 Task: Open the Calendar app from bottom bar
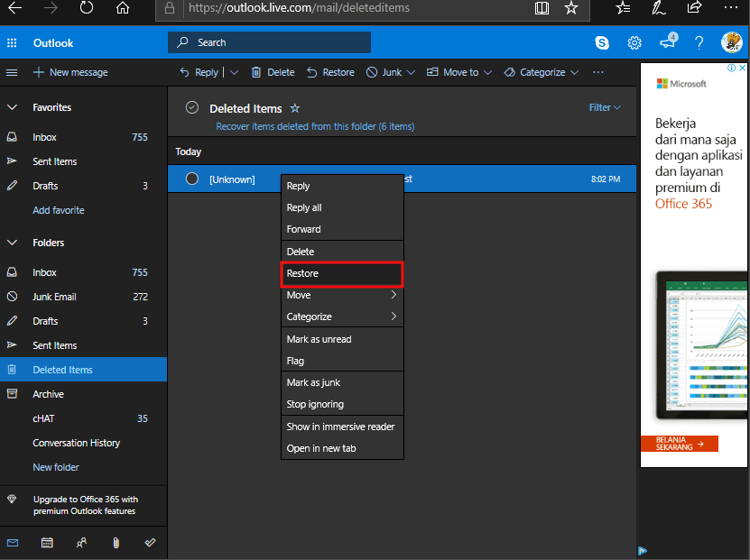pyautogui.click(x=47, y=542)
